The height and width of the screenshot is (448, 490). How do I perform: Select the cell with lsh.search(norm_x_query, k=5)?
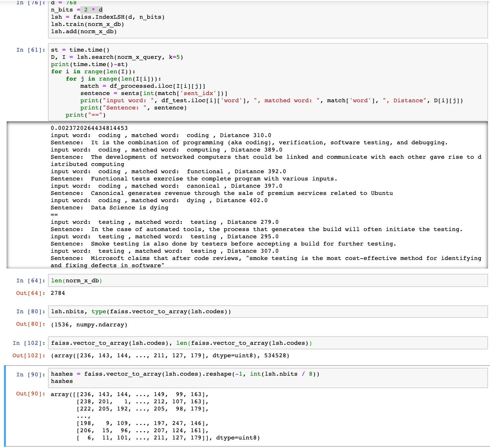(x=268, y=82)
